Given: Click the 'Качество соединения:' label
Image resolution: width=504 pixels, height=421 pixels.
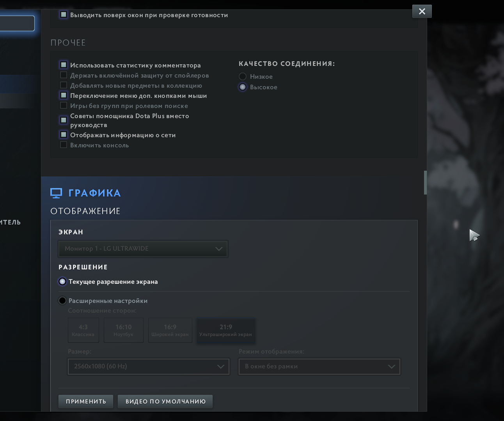Looking at the screenshot, I should (x=287, y=64).
